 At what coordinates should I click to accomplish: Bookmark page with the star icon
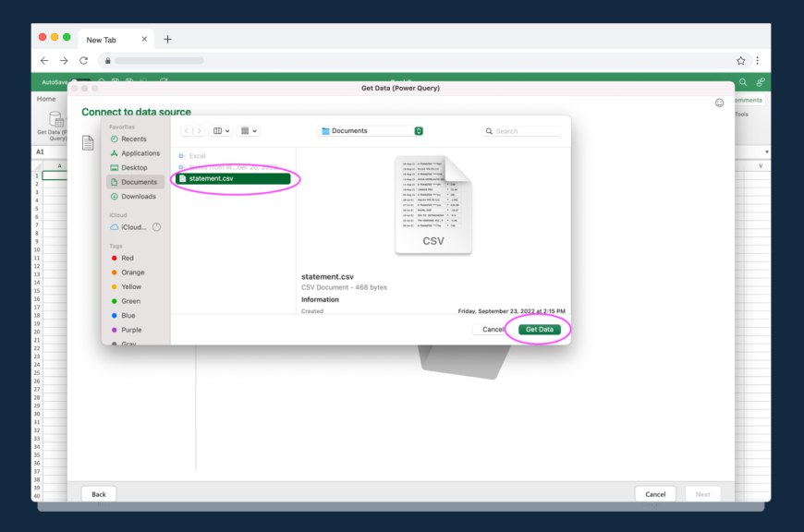pos(740,60)
